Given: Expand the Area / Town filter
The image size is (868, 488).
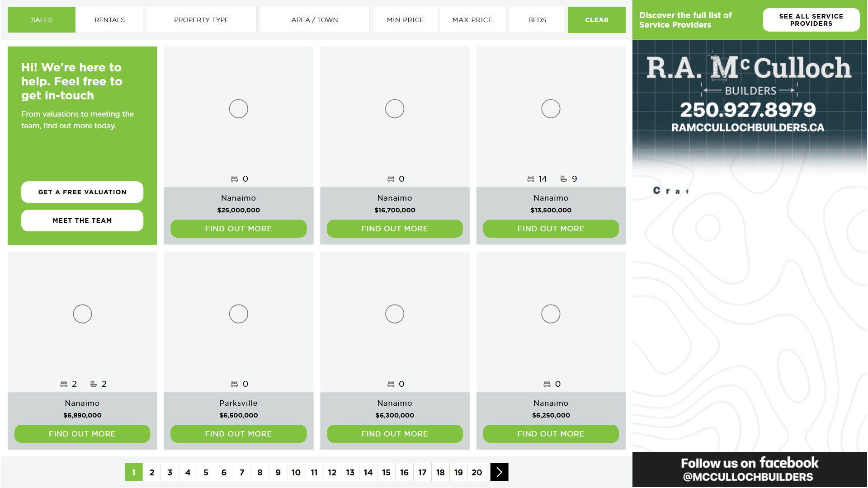Looking at the screenshot, I should point(314,20).
